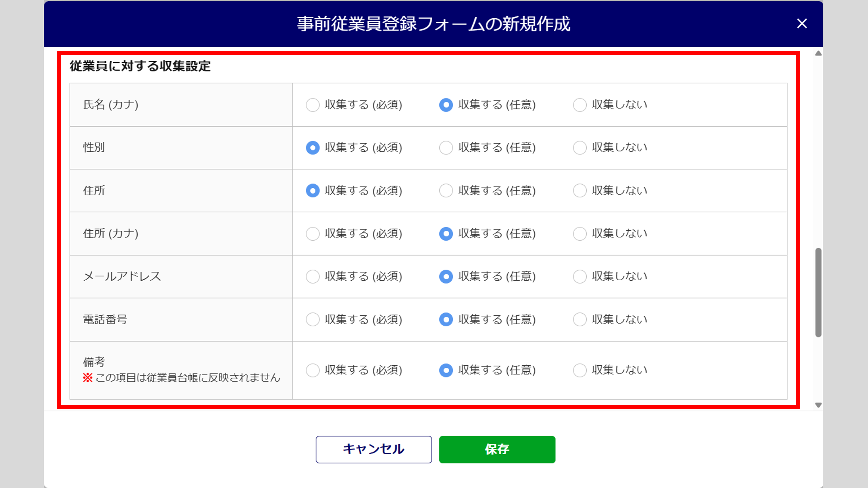Select 収集する (任意) for 住所

pyautogui.click(x=446, y=191)
